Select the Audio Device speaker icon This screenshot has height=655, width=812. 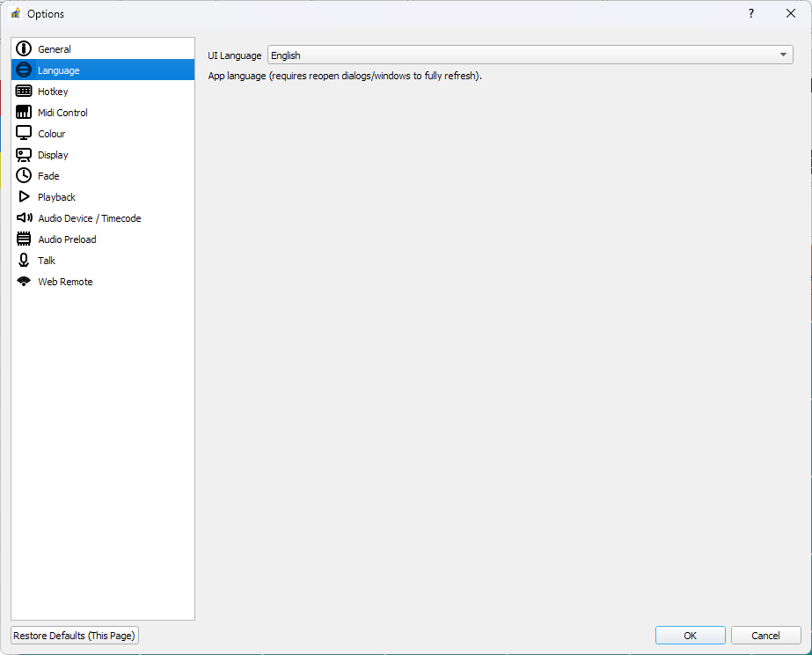point(24,217)
